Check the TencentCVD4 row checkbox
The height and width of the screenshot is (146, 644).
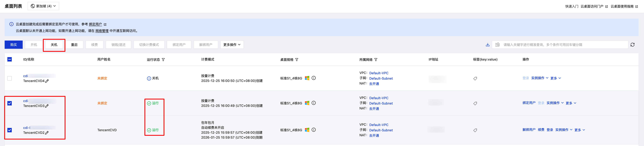pyautogui.click(x=10, y=78)
